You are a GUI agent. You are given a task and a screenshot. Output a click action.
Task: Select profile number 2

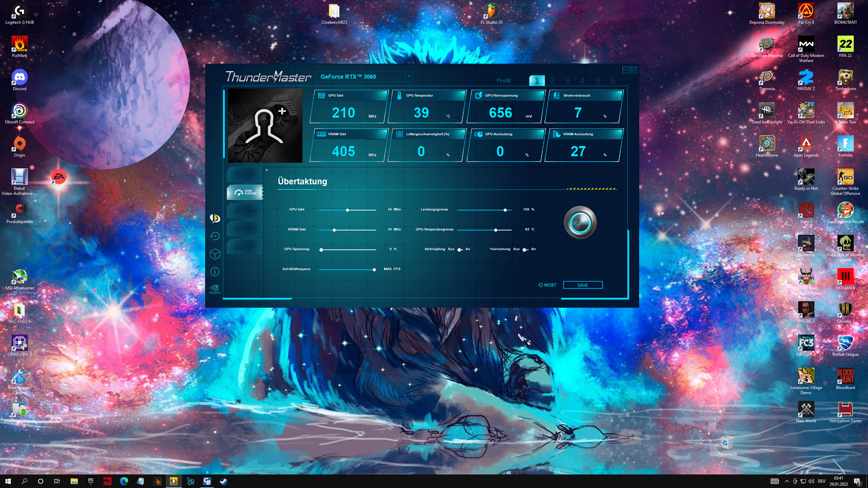coord(552,81)
